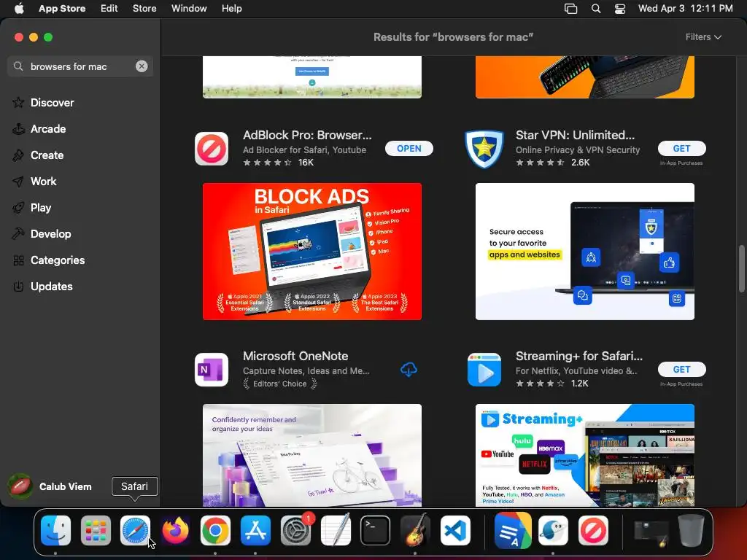Open Microsoft OneNote title link
Viewport: 747px width, 560px height.
[x=295, y=356]
